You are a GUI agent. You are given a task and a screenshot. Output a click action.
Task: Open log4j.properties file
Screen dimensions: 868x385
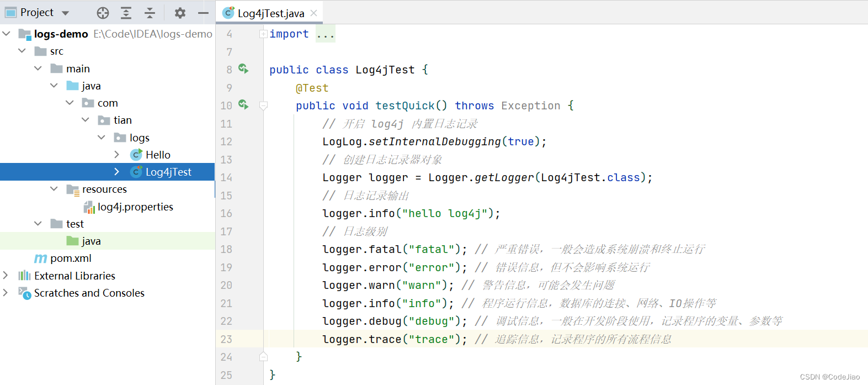coord(135,207)
